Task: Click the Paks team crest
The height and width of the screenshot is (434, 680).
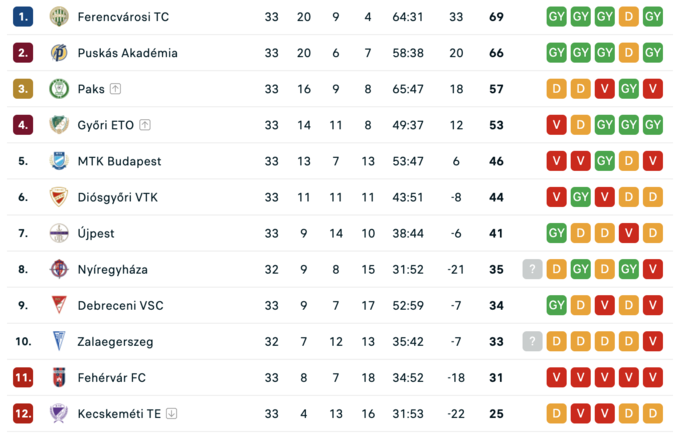Action: [58, 89]
